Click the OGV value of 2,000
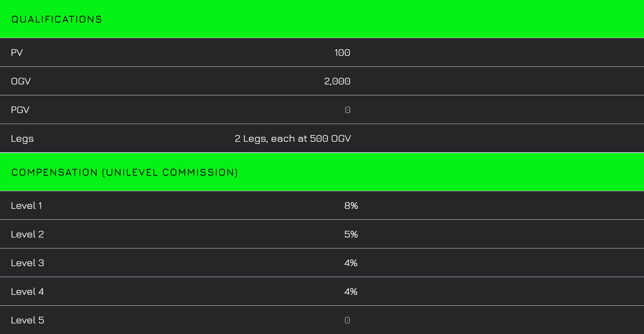This screenshot has height=334, width=644. (337, 81)
